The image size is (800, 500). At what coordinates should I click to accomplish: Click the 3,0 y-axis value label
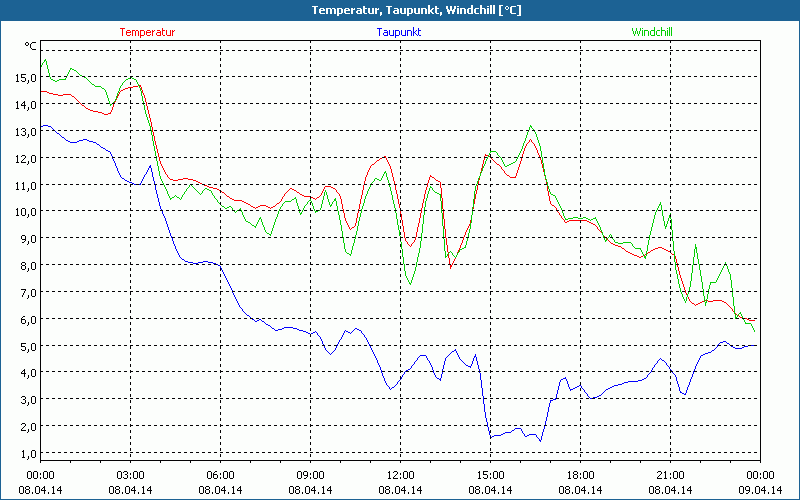click(x=25, y=400)
